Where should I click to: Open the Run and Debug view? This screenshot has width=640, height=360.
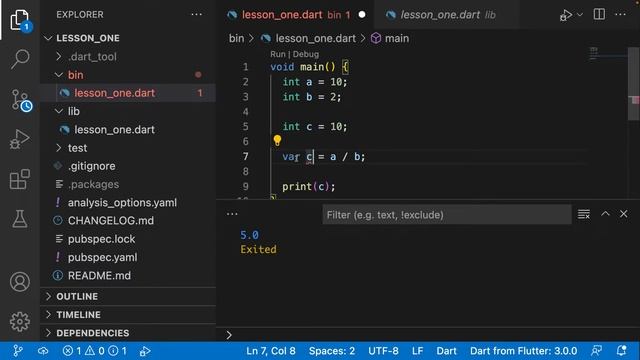20,139
